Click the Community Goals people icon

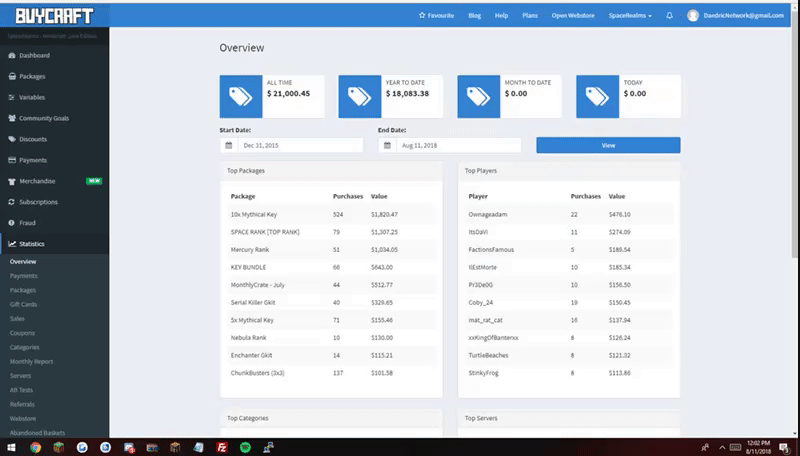(12, 118)
